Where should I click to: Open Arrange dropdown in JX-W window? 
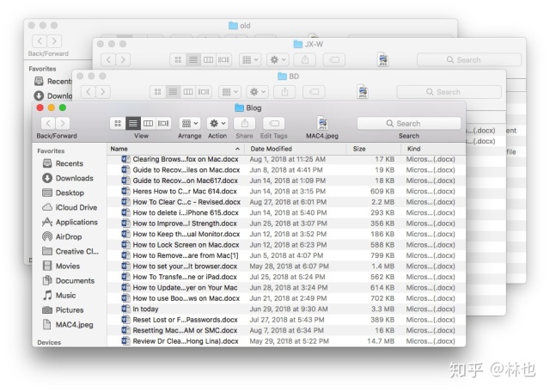pos(250,59)
